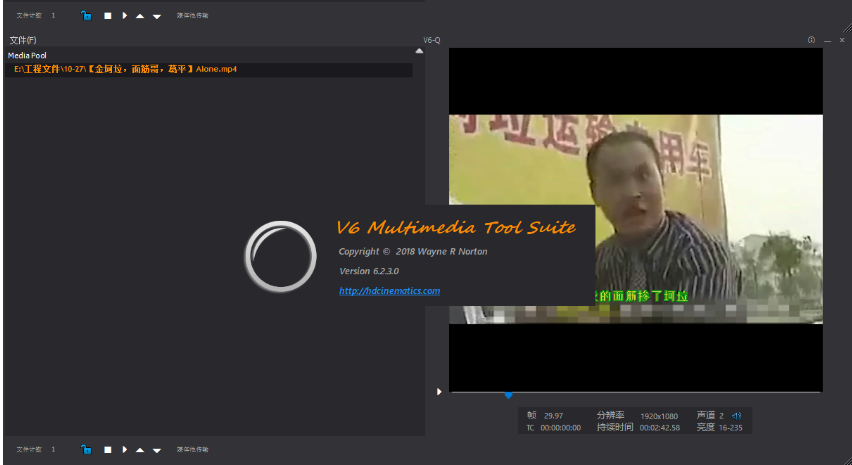The height and width of the screenshot is (465, 852).
Task: Click the 持续时间 label
Action: (x=615, y=428)
